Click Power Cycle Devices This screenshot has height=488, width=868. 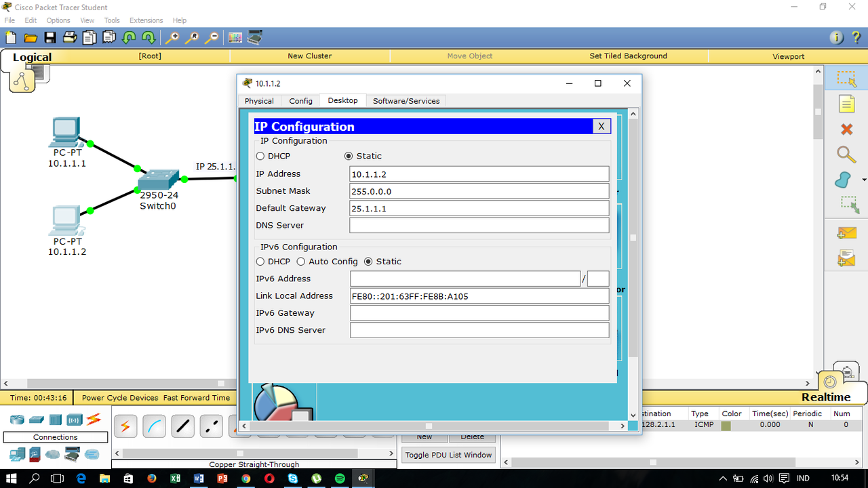click(120, 398)
